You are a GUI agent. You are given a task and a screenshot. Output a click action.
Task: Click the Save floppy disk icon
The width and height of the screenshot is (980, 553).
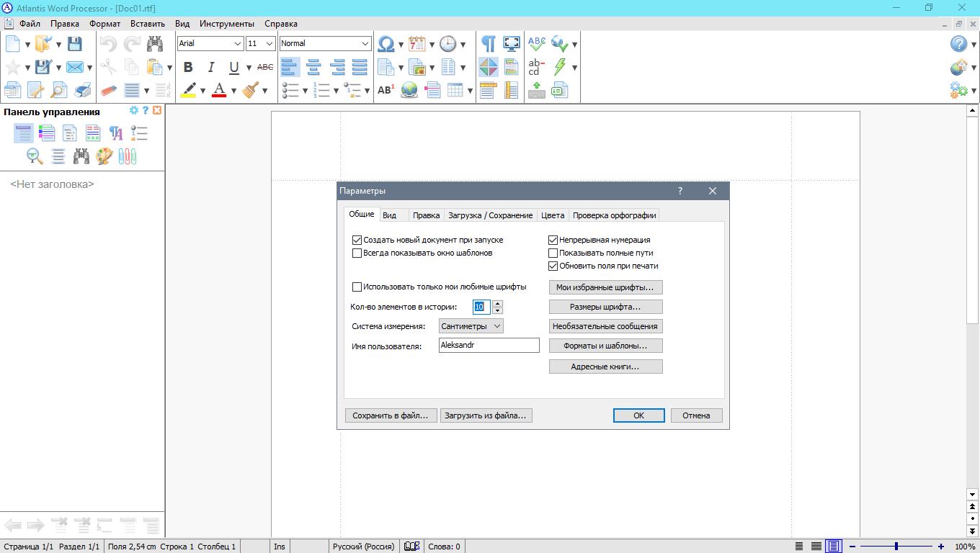pos(74,44)
